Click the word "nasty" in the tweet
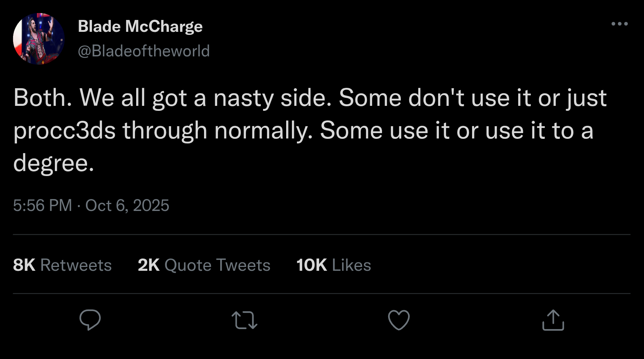Screen dimensions: 644x359 coord(244,98)
